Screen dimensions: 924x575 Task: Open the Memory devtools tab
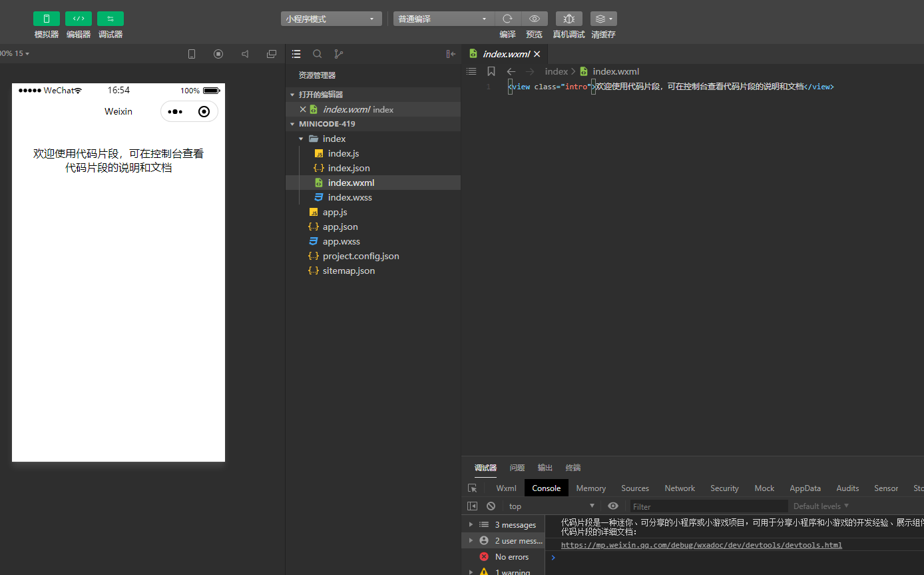point(591,488)
